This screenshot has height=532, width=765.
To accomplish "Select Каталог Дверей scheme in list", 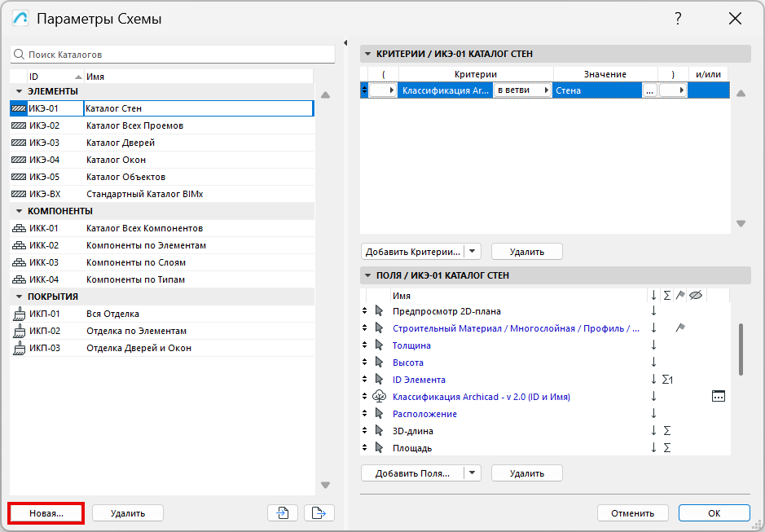I will click(120, 143).
